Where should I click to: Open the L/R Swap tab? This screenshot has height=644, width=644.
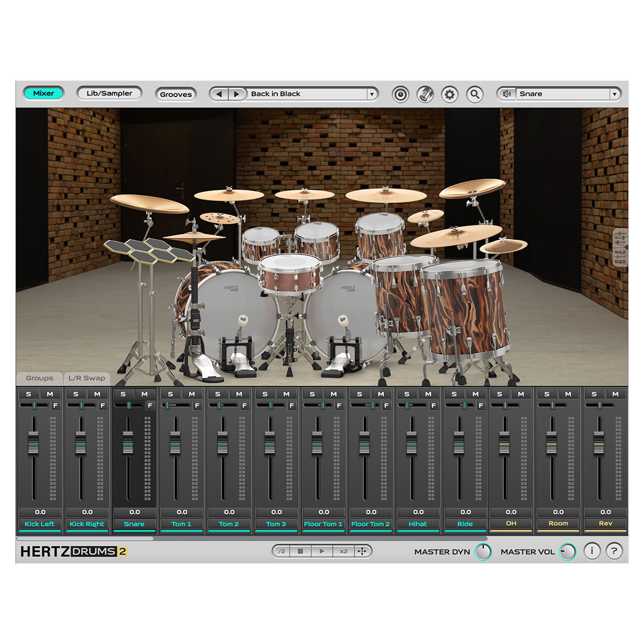[87, 378]
